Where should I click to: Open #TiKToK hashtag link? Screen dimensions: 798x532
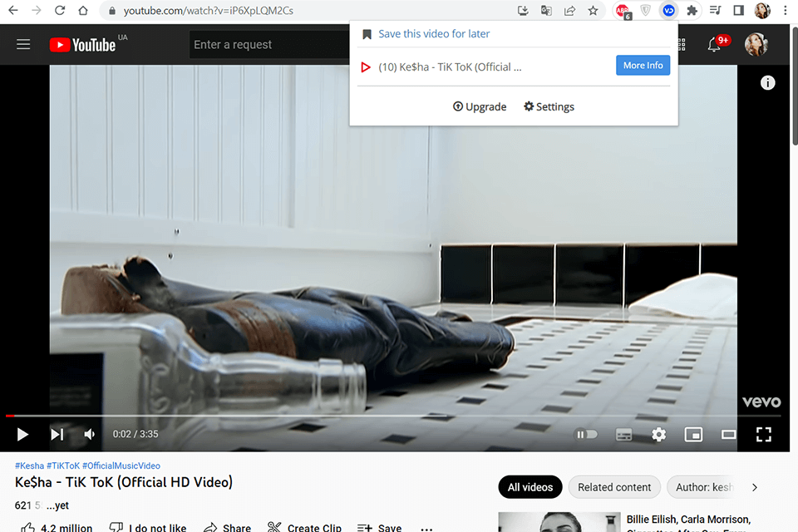click(x=63, y=465)
